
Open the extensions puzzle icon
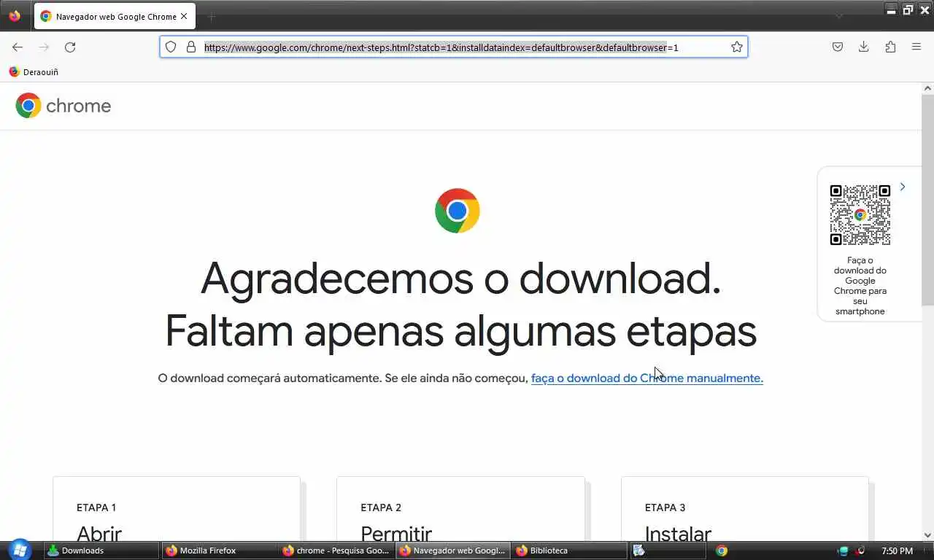[x=890, y=47]
